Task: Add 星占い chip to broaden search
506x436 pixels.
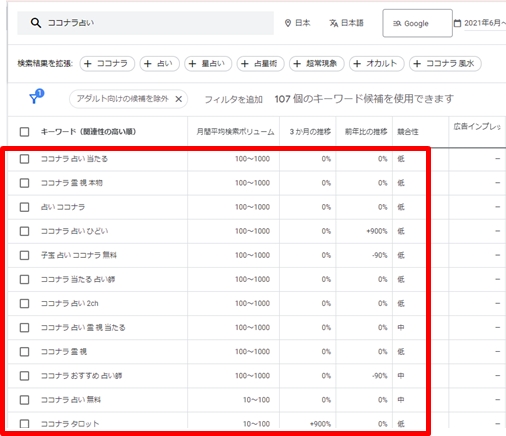Action: pyautogui.click(x=208, y=63)
